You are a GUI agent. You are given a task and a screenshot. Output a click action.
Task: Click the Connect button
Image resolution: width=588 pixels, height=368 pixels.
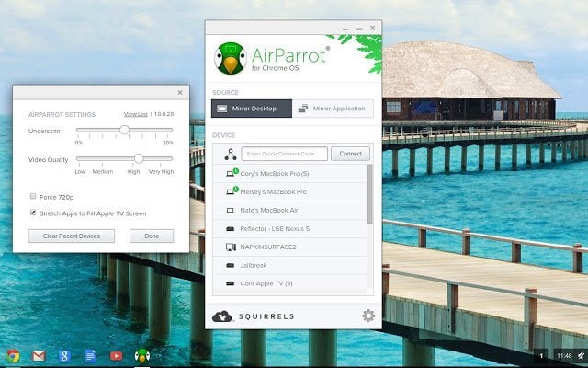coord(350,154)
